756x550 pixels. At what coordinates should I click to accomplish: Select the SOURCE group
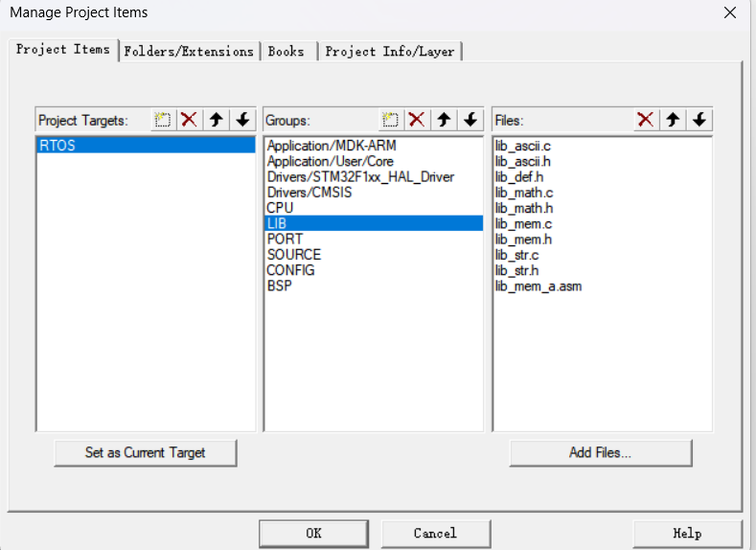tap(374, 255)
